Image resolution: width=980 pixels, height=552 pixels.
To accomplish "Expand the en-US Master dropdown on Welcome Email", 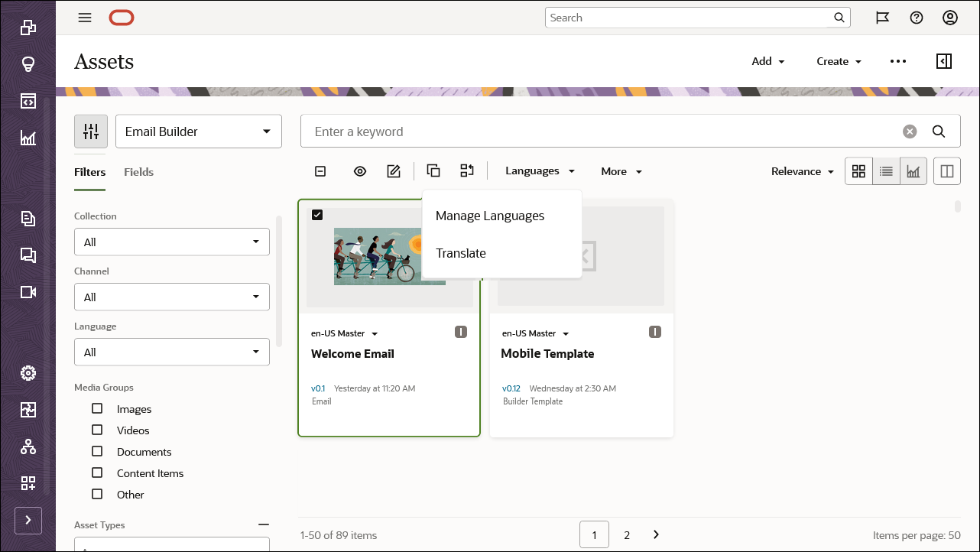I will point(375,333).
